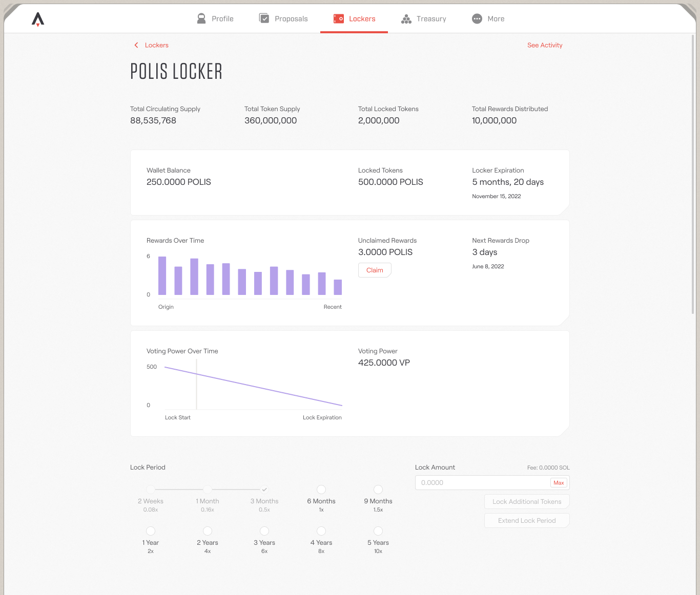Image resolution: width=700 pixels, height=595 pixels.
Task: Choose the 9 Months lock period
Action: 378,490
